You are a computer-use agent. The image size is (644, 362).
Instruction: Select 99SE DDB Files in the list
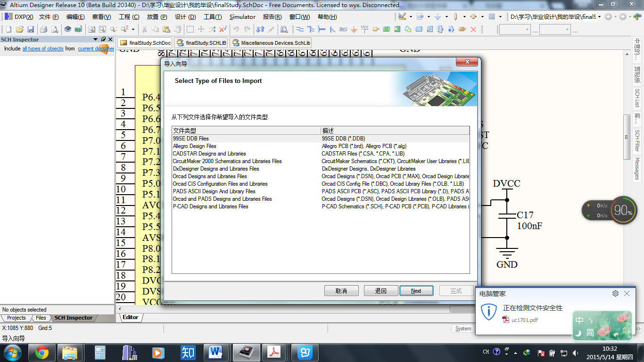[321, 139]
